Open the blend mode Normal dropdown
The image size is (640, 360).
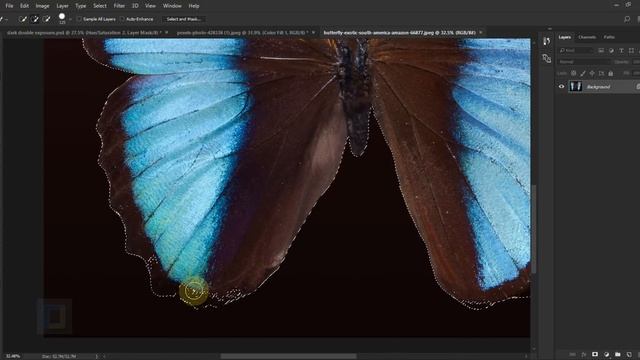coord(584,62)
